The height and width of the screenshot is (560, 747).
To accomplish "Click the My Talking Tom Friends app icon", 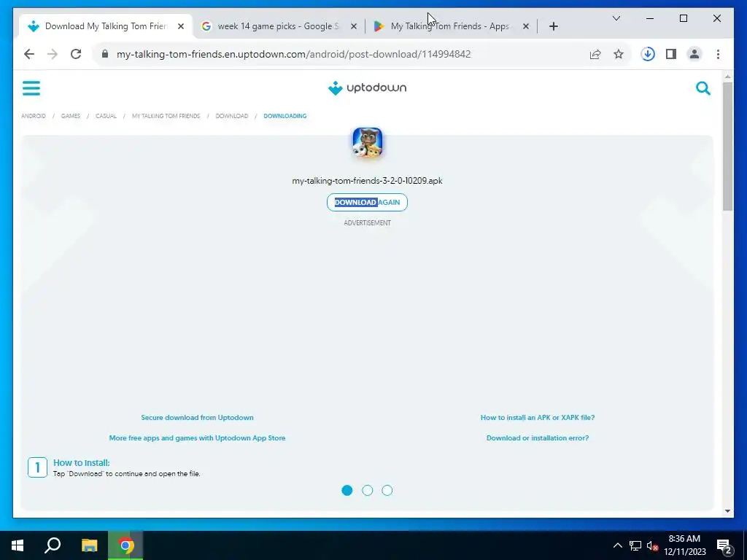I will pyautogui.click(x=368, y=142).
